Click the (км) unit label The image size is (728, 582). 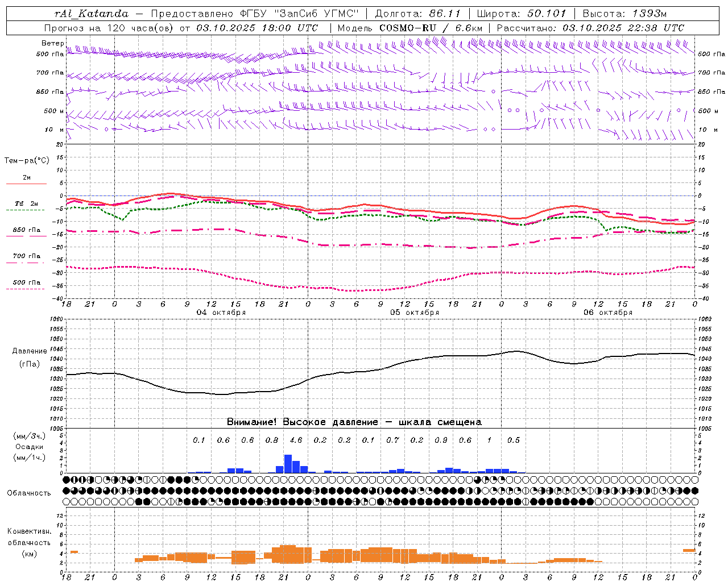30,554
